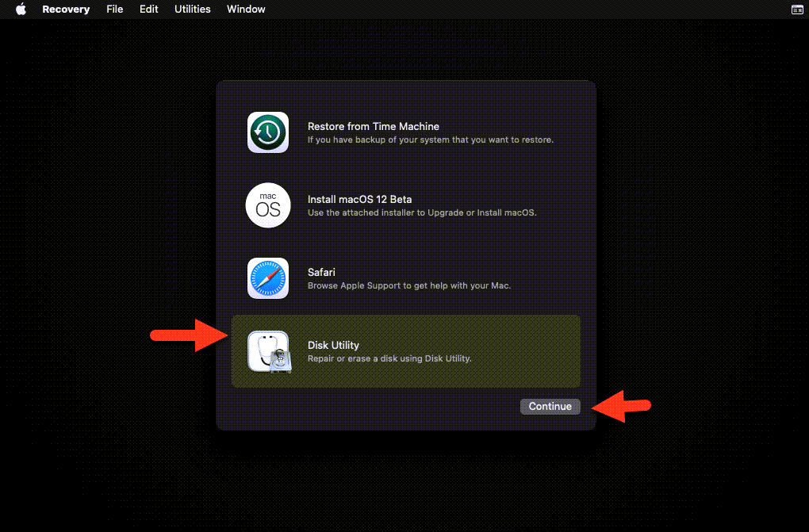
Task: Open the Recovery menu
Action: [66, 10]
